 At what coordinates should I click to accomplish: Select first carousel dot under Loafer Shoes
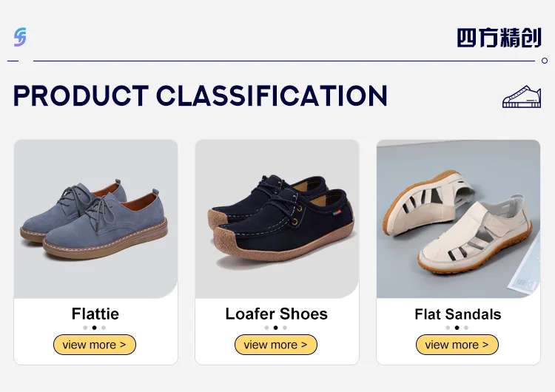coord(266,328)
